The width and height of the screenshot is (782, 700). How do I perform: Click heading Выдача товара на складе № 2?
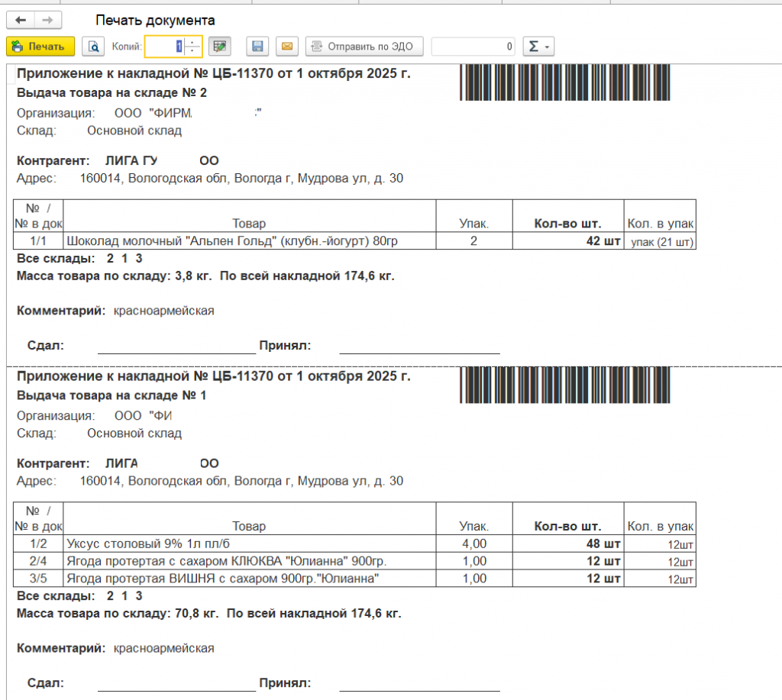111,92
